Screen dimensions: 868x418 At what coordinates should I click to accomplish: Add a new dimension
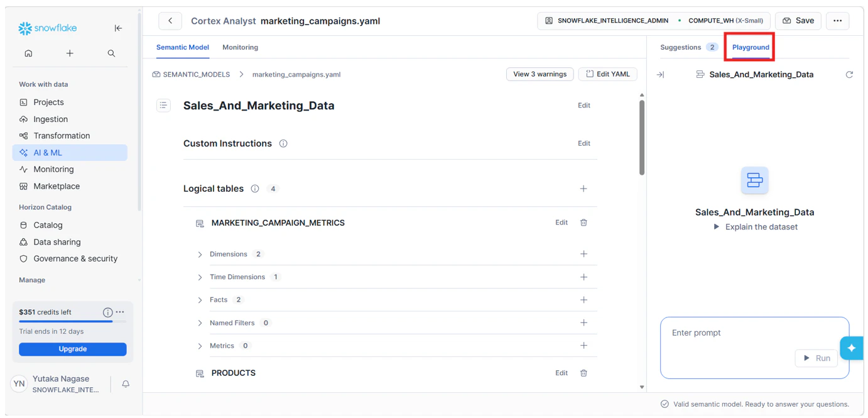tap(583, 254)
